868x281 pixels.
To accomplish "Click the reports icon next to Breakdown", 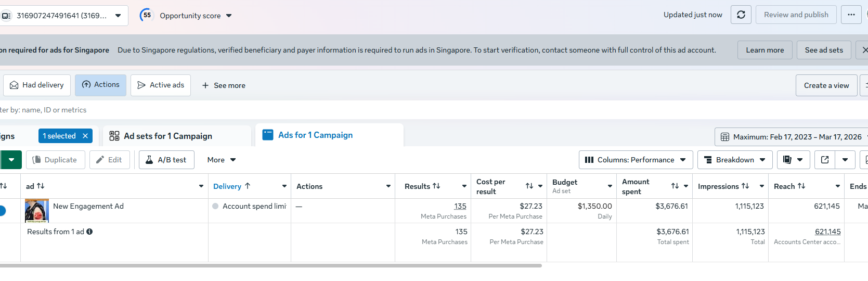I will pyautogui.click(x=787, y=160).
